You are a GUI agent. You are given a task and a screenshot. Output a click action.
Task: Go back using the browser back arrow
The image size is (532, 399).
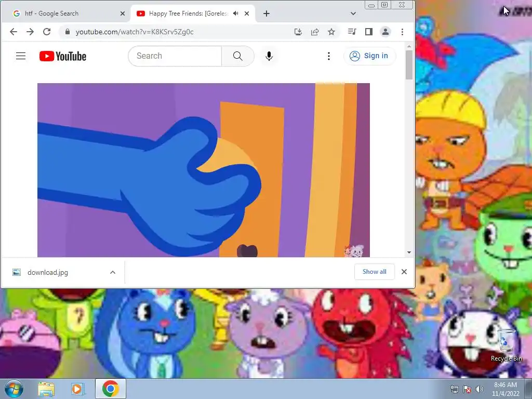[13, 32]
